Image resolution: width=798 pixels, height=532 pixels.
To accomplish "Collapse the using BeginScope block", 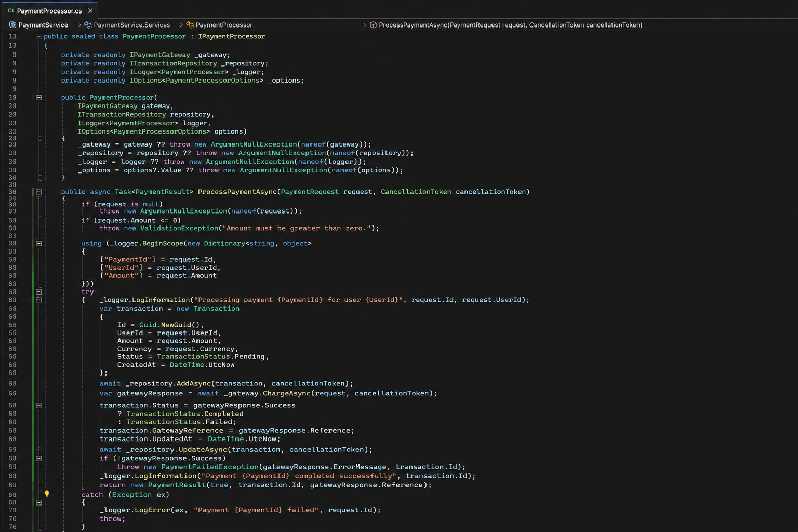I will 39,243.
